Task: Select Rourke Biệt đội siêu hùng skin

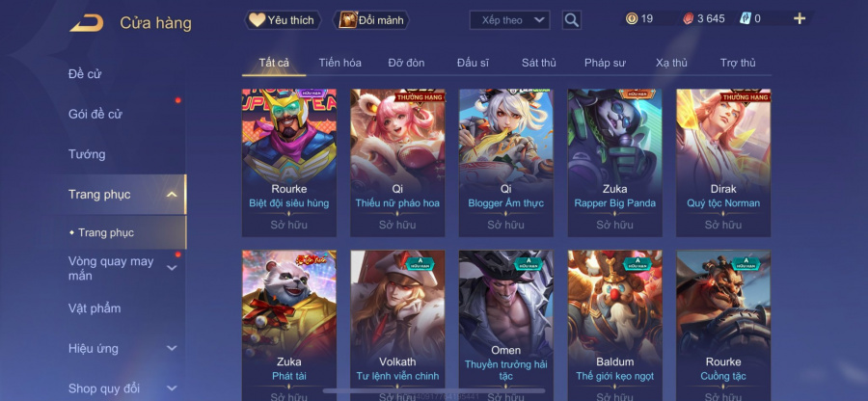Action: pos(289,163)
